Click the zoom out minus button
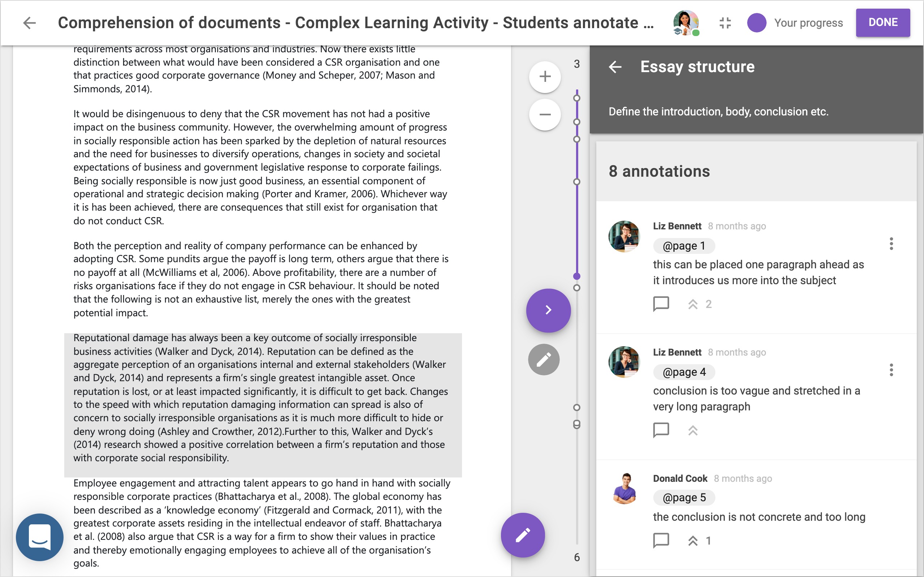Screen dimensions: 924x577 (545, 114)
